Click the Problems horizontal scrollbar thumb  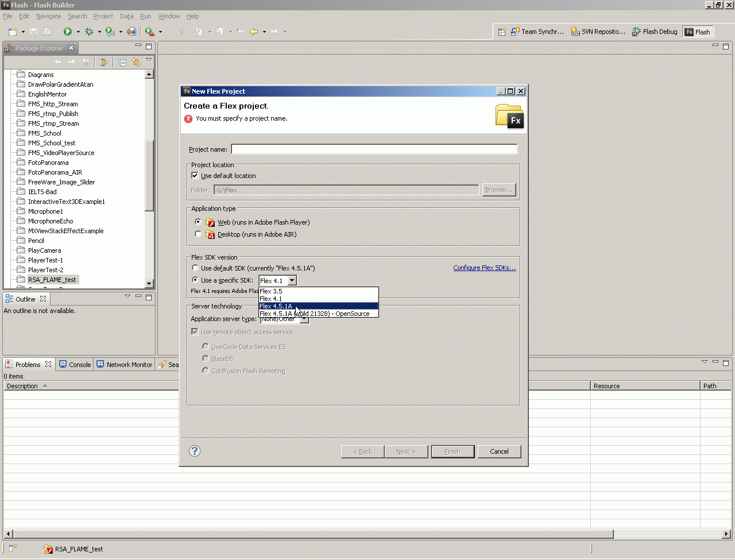tap(312, 534)
